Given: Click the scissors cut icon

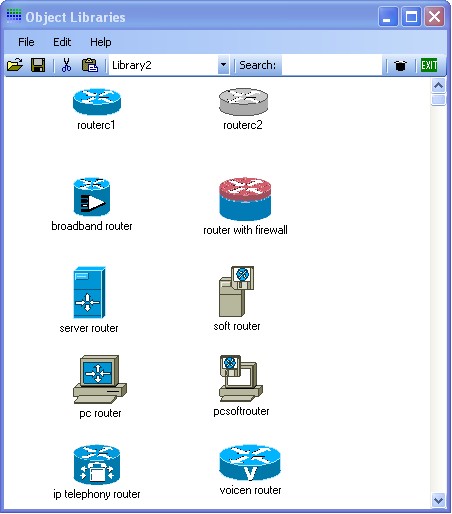Looking at the screenshot, I should tap(66, 65).
